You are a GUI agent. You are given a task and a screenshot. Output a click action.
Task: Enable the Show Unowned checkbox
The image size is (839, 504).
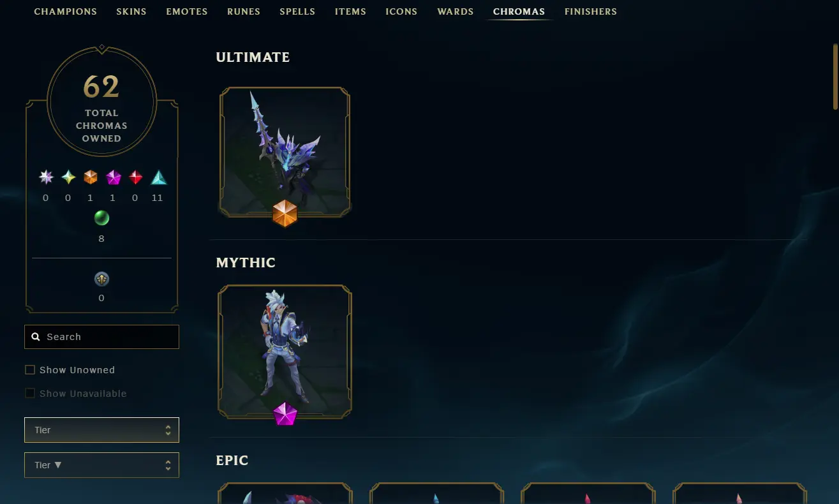click(x=29, y=370)
